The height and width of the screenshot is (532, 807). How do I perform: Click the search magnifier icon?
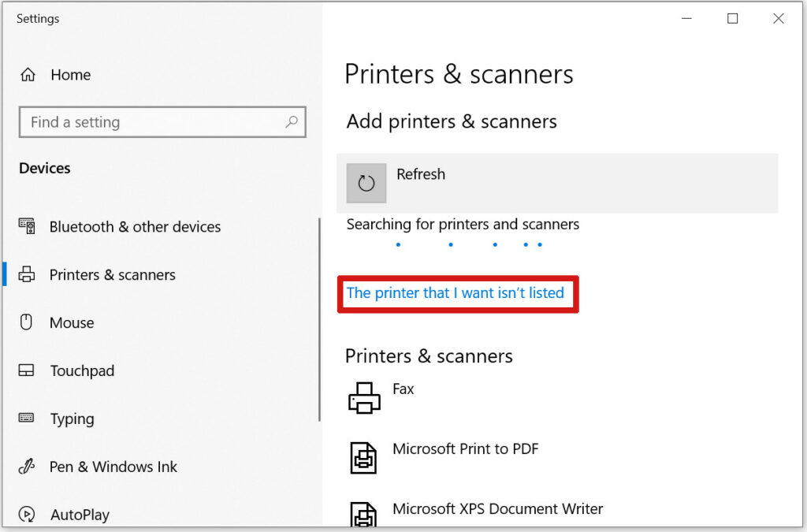[x=292, y=122]
